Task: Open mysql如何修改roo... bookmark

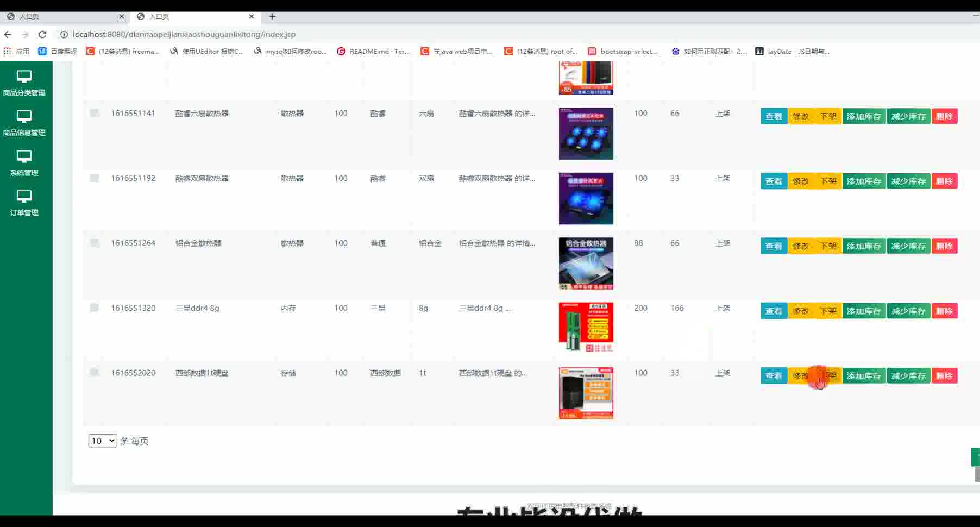Action: [x=290, y=51]
